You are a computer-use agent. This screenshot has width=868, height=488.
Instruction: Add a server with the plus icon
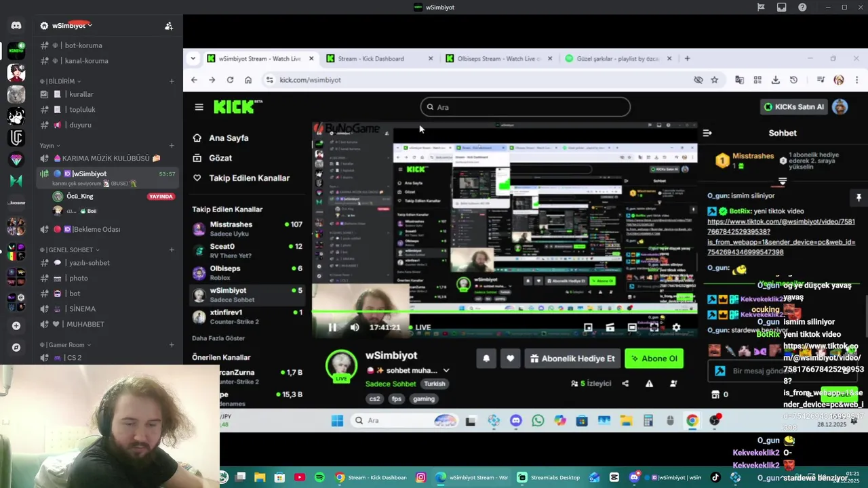point(16,325)
